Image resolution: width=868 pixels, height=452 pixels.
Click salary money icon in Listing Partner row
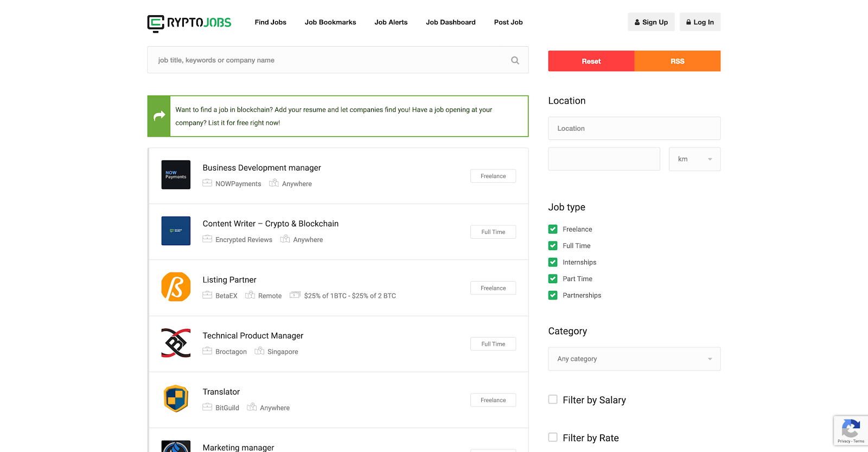[x=295, y=295]
